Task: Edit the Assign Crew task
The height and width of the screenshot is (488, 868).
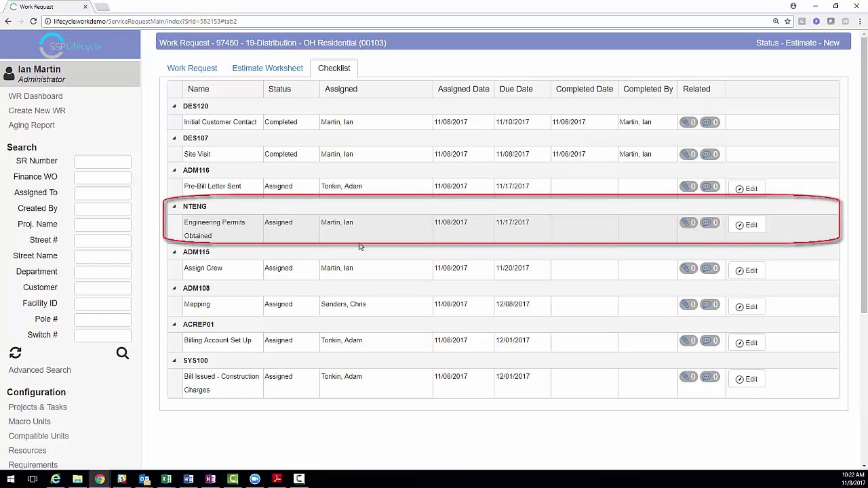Action: 747,270
